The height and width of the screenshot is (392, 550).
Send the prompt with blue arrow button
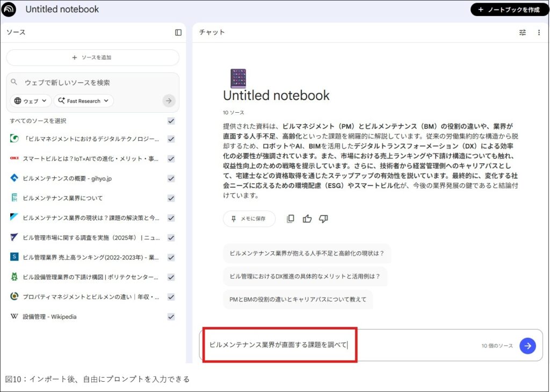527,346
